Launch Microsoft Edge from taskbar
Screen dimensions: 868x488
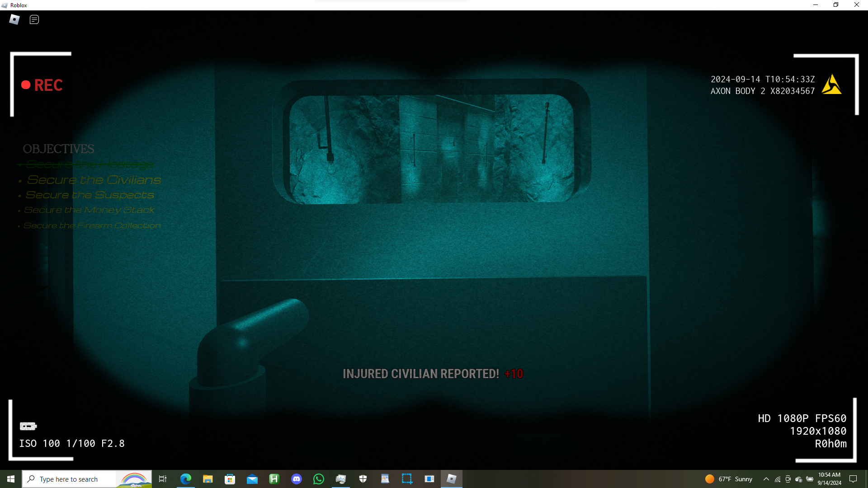point(186,479)
